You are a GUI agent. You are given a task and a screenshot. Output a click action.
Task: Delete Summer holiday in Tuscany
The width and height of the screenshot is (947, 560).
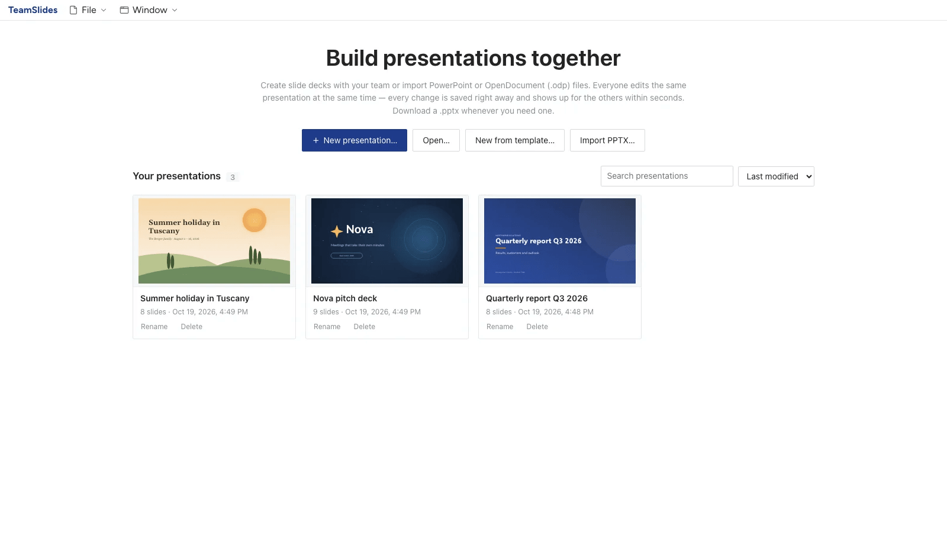[x=192, y=327]
